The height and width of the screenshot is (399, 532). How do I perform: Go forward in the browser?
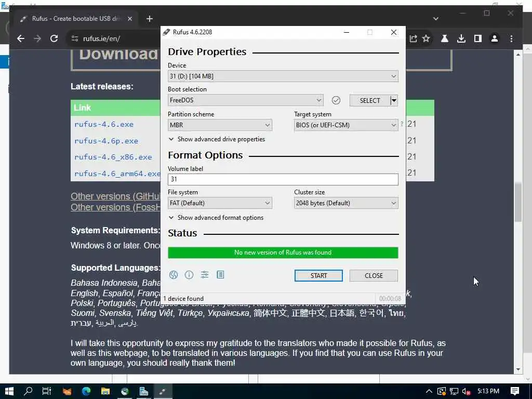point(37,38)
